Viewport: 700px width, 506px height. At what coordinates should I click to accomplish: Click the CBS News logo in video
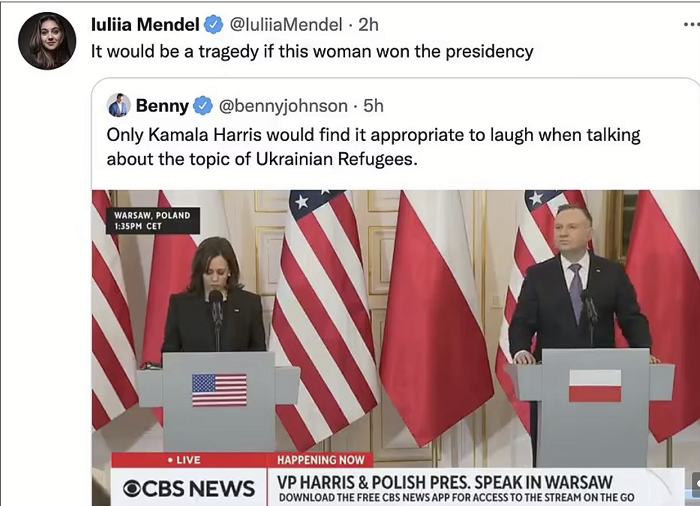coord(189,488)
